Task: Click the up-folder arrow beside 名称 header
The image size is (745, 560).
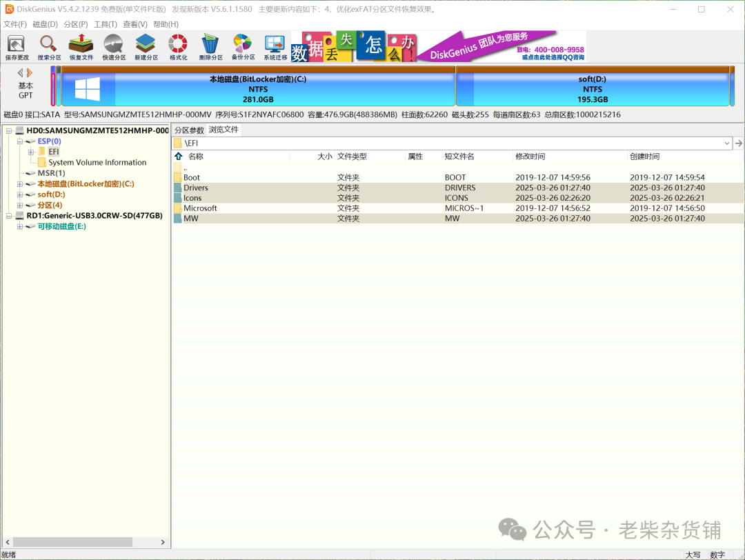Action: (179, 157)
